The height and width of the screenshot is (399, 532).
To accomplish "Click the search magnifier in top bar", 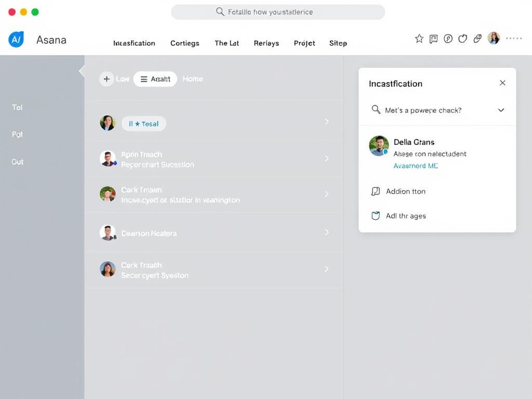I will tap(220, 12).
